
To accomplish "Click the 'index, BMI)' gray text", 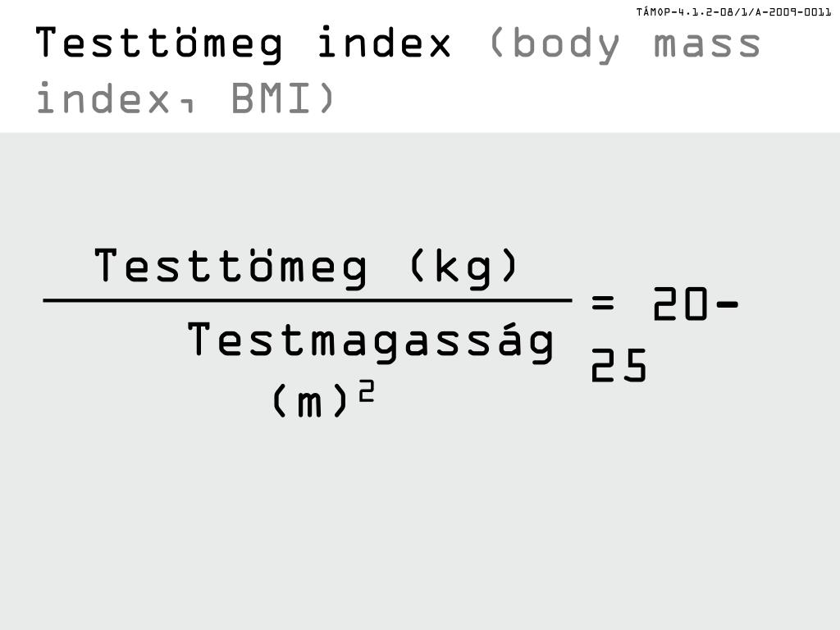I will coord(185,98).
